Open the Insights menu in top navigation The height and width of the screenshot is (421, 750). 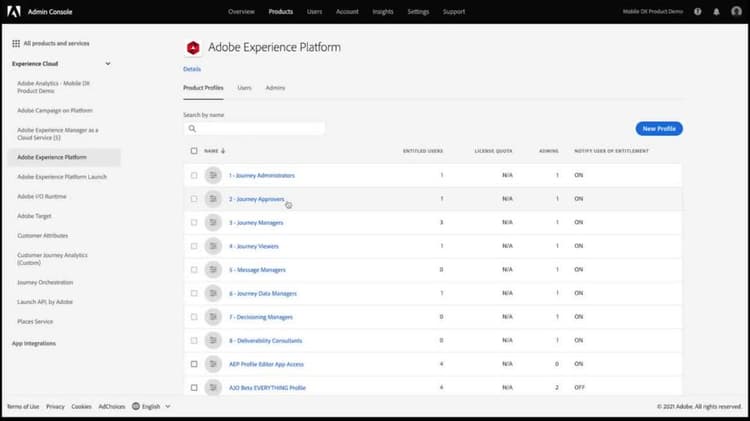tap(382, 12)
